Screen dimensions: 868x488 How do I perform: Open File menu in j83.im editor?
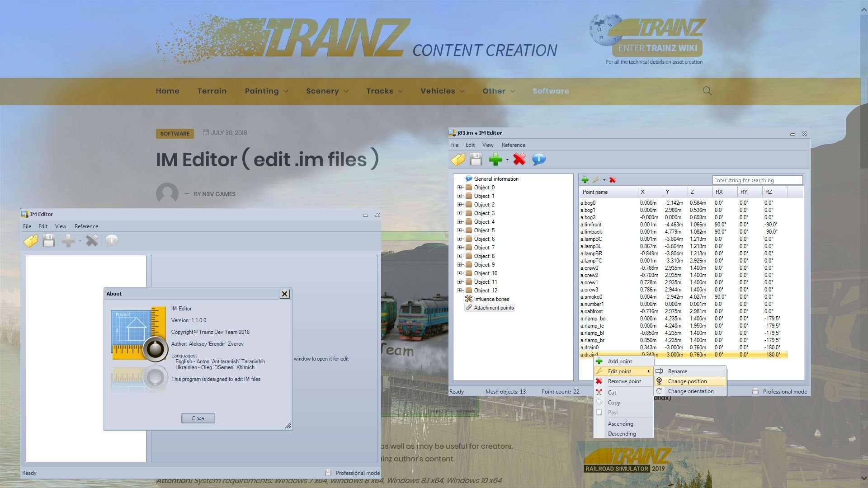(454, 145)
